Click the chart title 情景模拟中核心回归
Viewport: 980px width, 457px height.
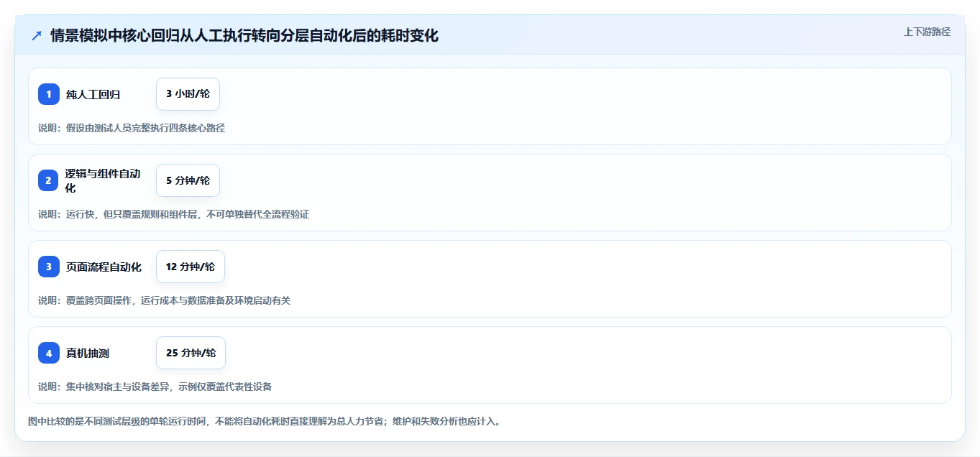(244, 35)
